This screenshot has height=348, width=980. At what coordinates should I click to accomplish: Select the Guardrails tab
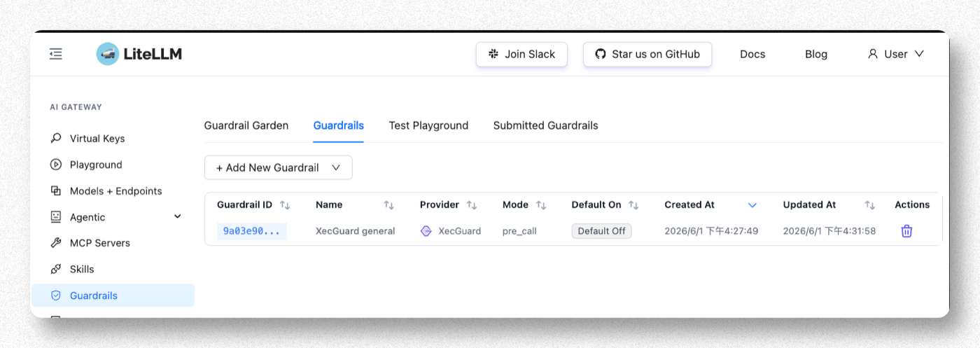coord(339,126)
